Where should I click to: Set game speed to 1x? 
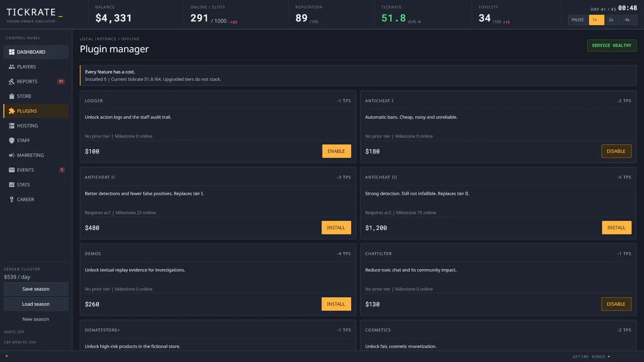click(596, 20)
